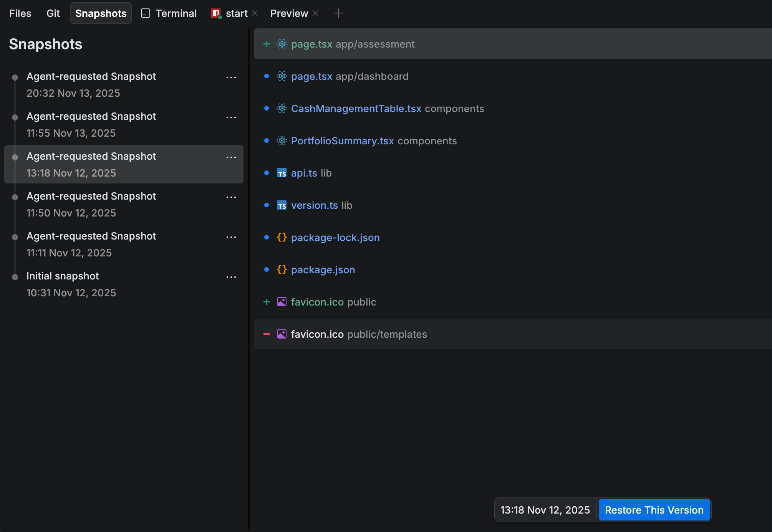Switch to the Files tab
This screenshot has height=532, width=772.
pos(20,13)
